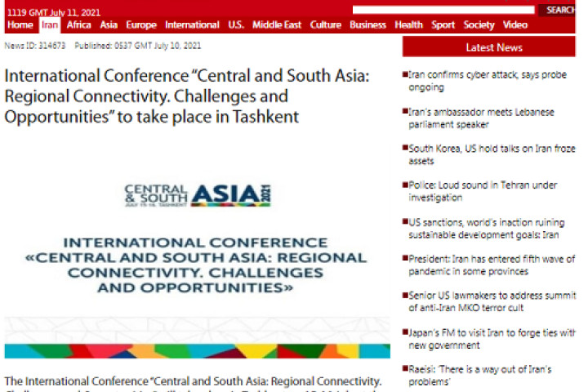The width and height of the screenshot is (588, 392).
Task: Click the article headline about Tashkent conference
Action: [x=187, y=96]
